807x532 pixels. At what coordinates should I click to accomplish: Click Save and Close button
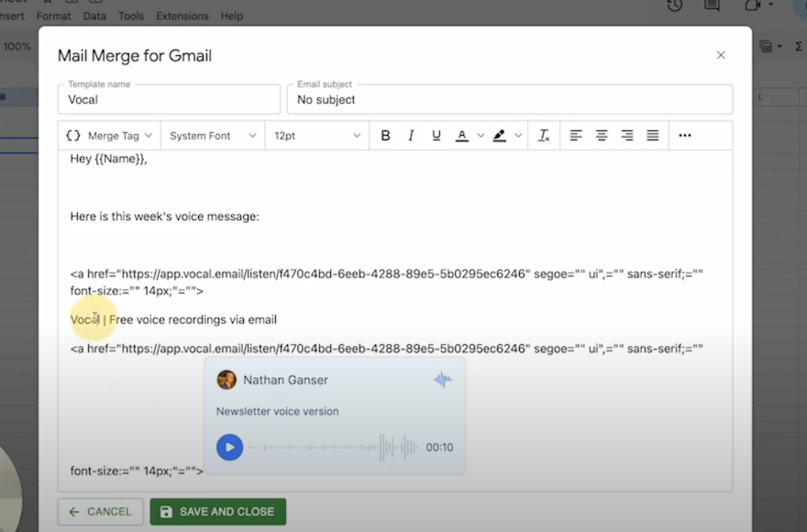(218, 512)
